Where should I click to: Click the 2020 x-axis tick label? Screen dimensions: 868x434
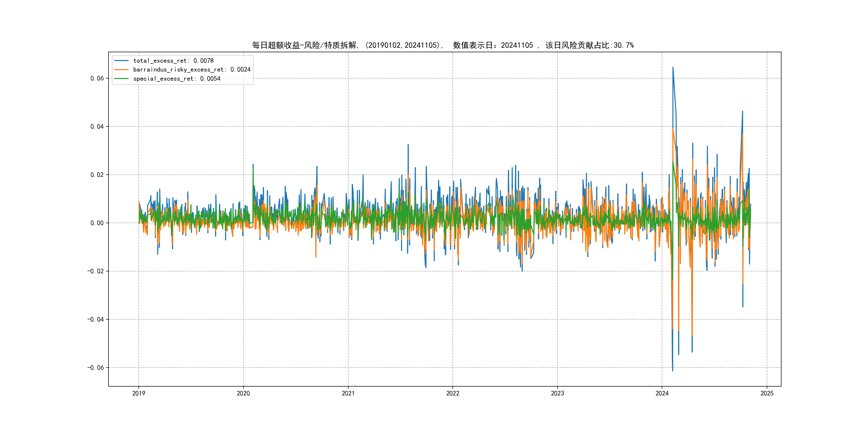[x=243, y=393]
